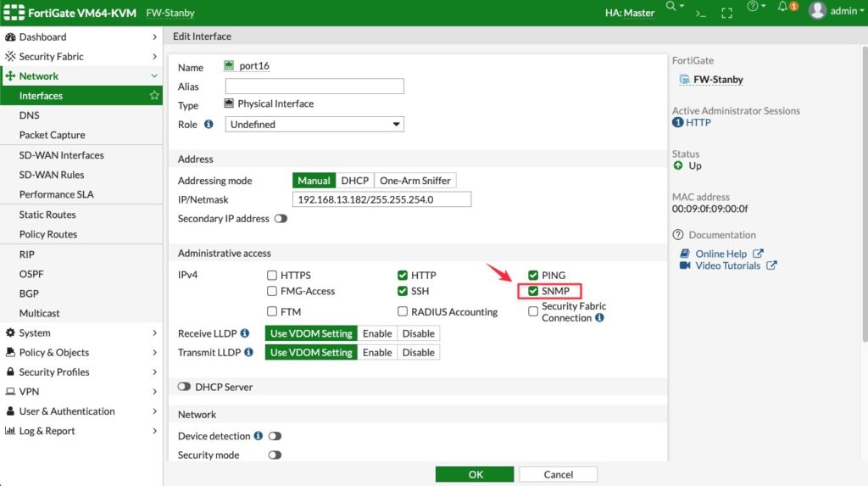The width and height of the screenshot is (868, 486).
Task: Check RADIUS Accounting
Action: tap(403, 311)
